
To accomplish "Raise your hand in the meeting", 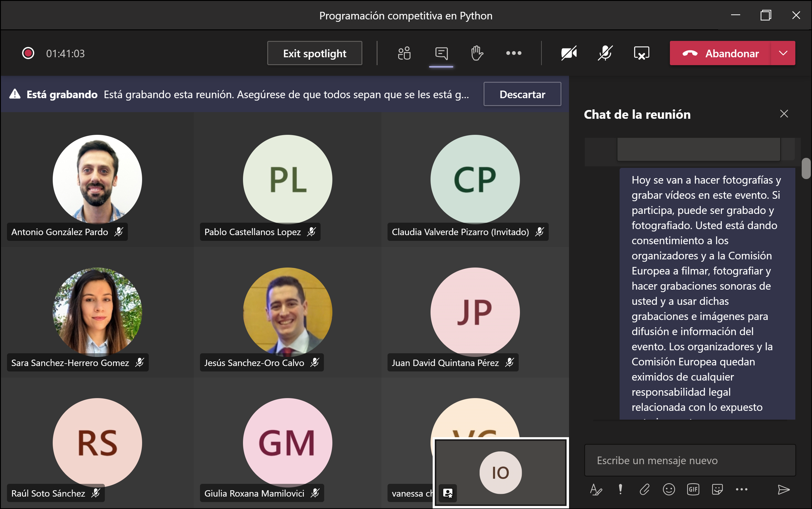I will (x=477, y=53).
